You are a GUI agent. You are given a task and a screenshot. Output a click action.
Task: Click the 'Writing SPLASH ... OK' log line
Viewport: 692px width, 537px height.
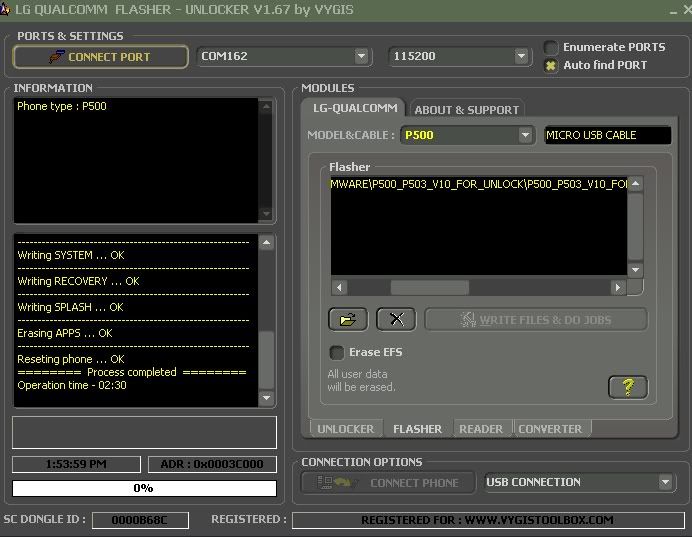point(71,308)
